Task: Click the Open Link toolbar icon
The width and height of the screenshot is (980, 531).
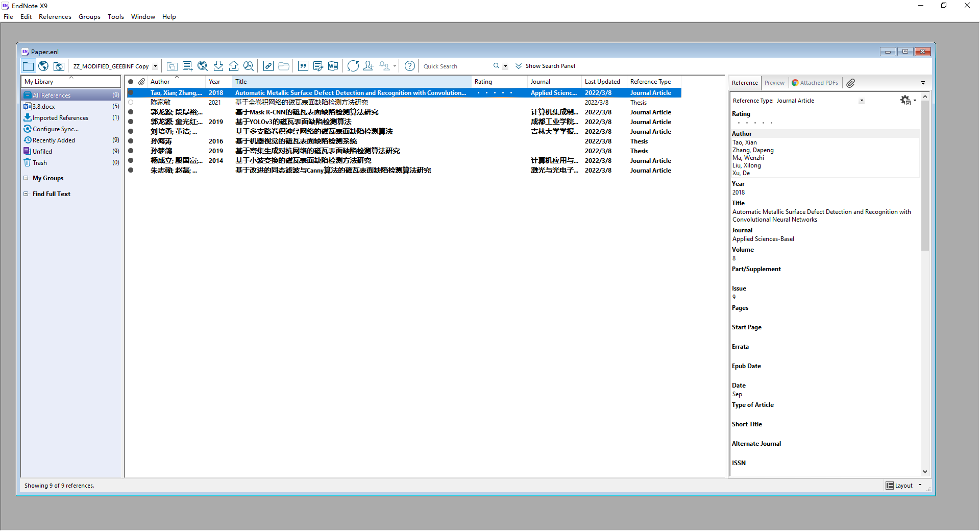Action: point(268,66)
